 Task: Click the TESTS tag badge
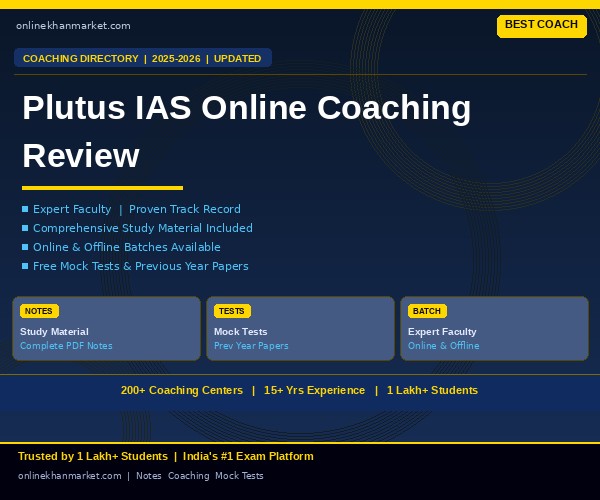pos(232,311)
